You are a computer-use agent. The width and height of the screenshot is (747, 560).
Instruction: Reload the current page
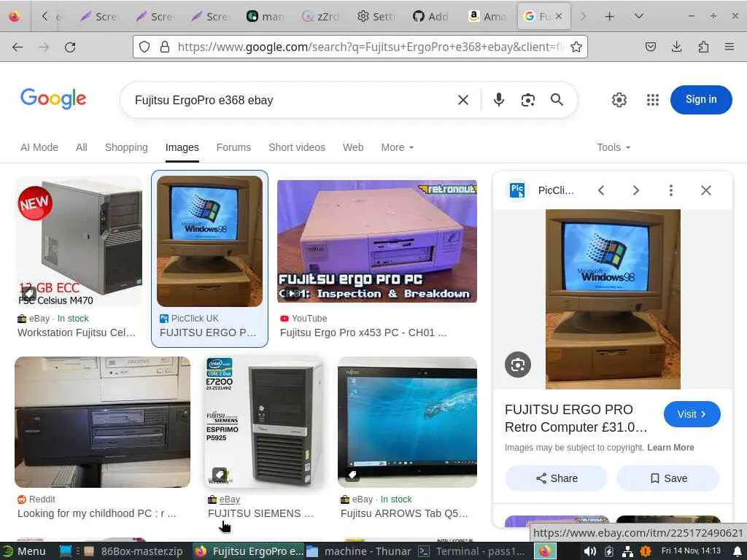[x=70, y=47]
